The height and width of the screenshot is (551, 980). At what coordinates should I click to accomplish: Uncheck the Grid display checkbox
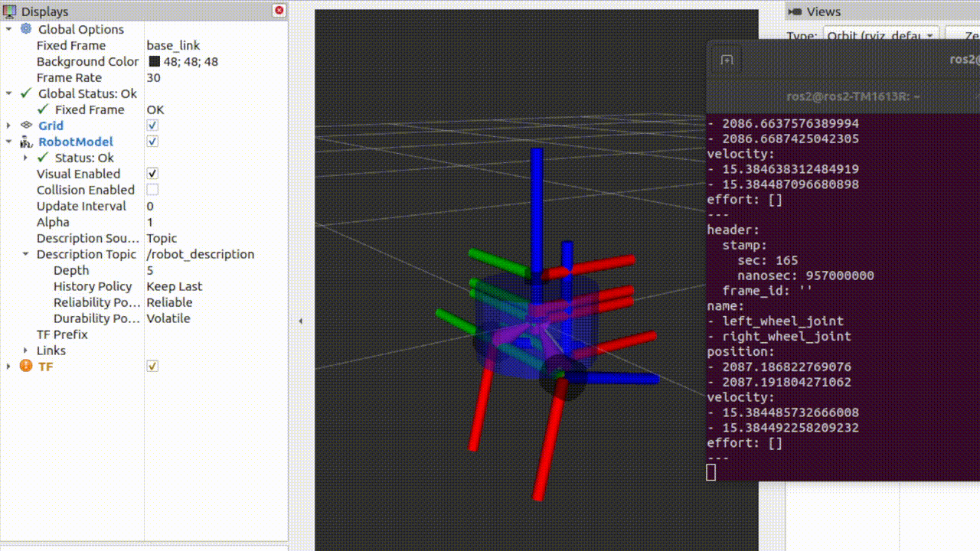coord(152,126)
